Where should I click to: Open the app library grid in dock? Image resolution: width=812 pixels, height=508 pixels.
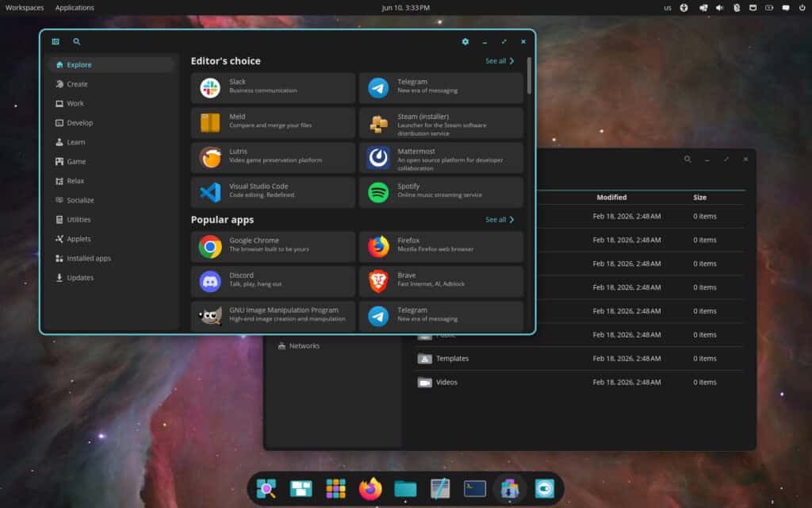tap(335, 488)
